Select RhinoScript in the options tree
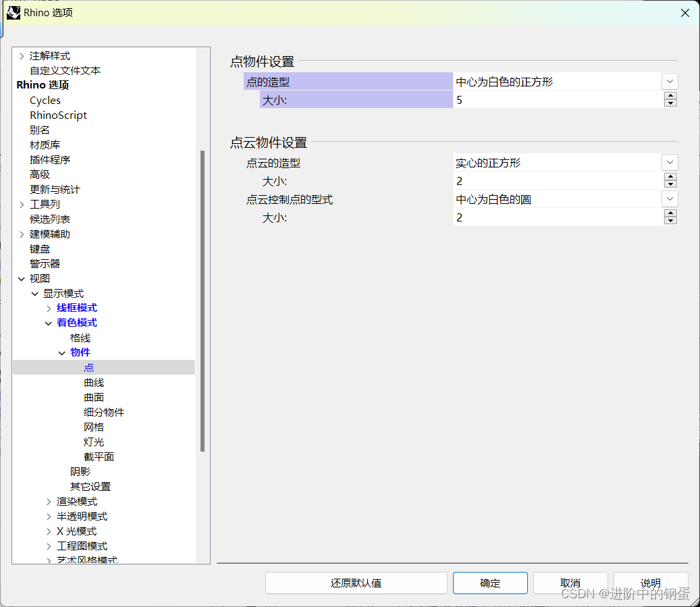This screenshot has height=607, width=700. pyautogui.click(x=58, y=115)
